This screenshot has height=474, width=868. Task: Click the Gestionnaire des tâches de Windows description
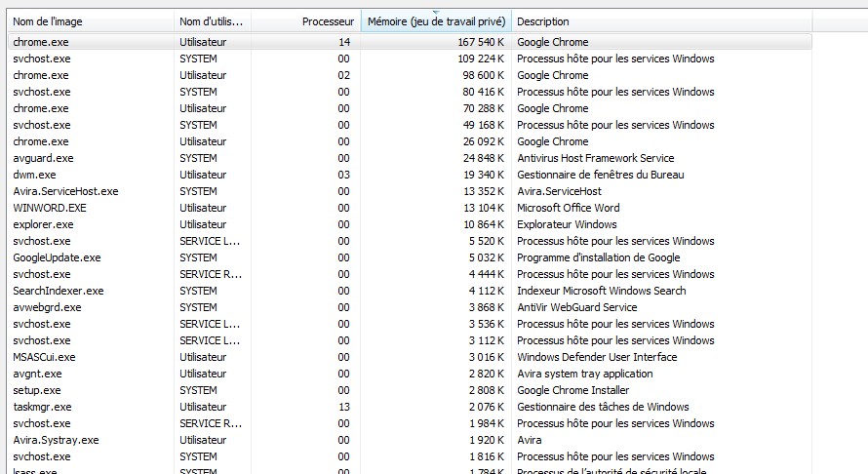click(x=603, y=407)
